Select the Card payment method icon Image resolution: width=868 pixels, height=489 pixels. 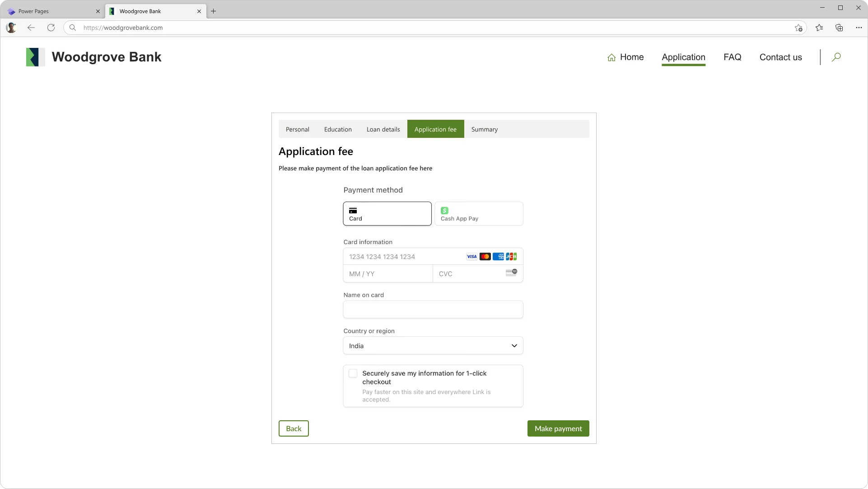[x=354, y=210]
